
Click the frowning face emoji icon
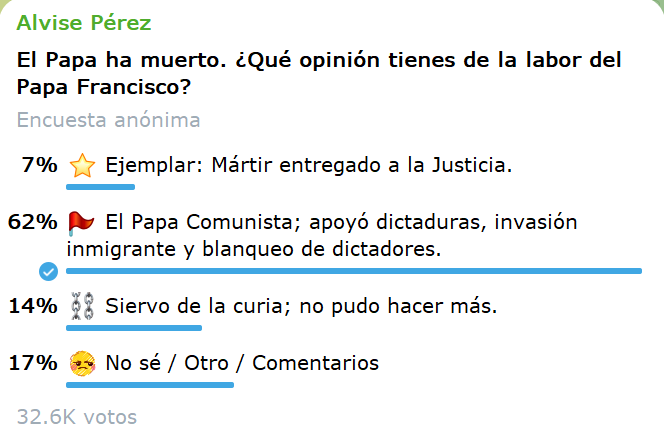tap(81, 364)
